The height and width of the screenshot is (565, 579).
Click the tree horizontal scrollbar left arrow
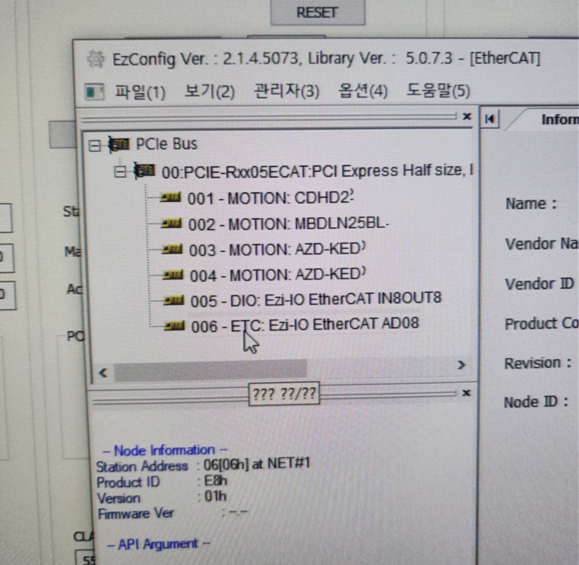[103, 373]
